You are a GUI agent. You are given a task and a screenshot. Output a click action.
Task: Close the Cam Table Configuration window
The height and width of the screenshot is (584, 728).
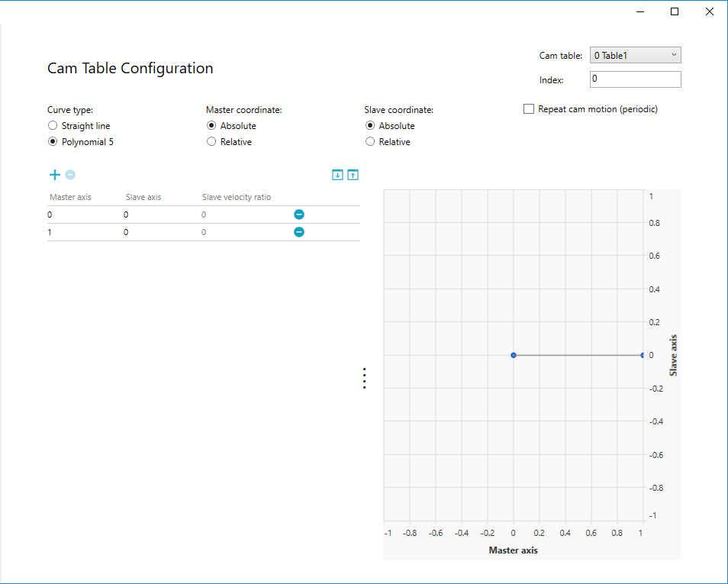coord(710,11)
